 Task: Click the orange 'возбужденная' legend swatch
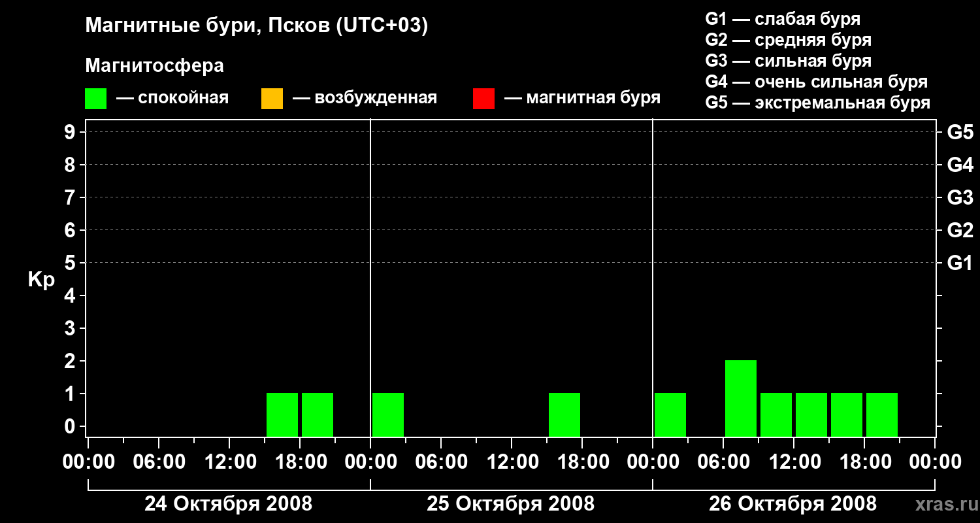(x=272, y=99)
